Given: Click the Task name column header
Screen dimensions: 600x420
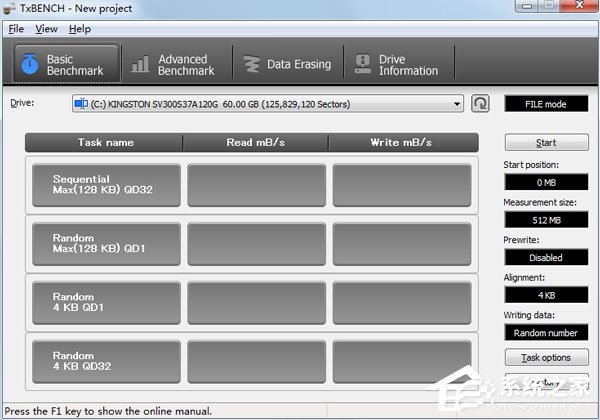Looking at the screenshot, I should (104, 143).
